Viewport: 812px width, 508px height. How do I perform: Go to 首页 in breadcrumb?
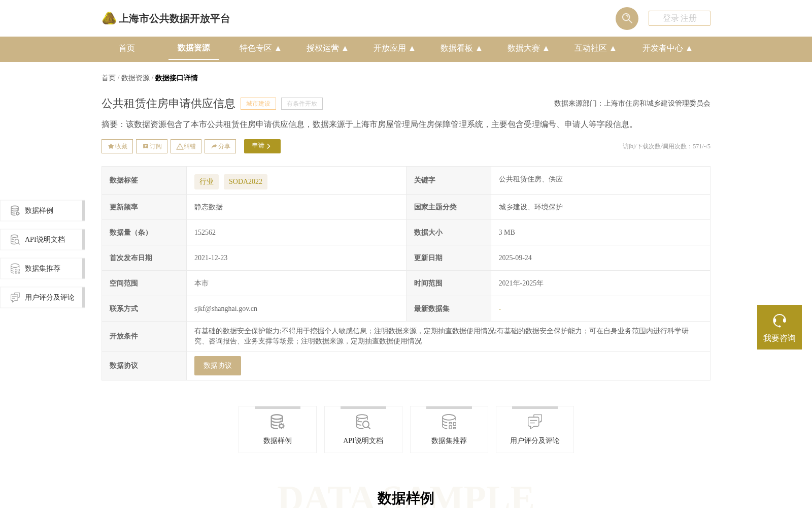click(x=109, y=78)
